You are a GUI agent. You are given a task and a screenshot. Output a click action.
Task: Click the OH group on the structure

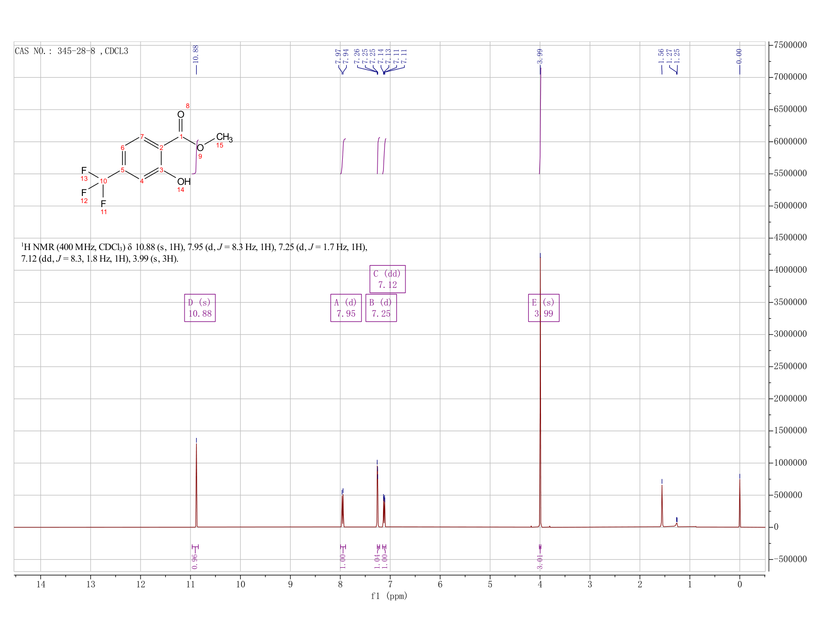pos(184,181)
